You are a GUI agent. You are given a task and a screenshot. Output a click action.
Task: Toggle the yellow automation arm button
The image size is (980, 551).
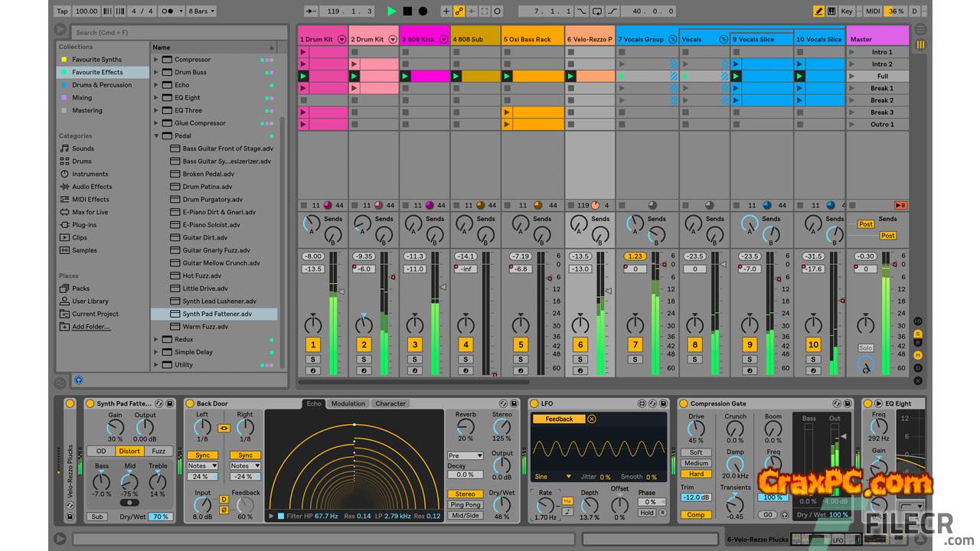click(459, 11)
